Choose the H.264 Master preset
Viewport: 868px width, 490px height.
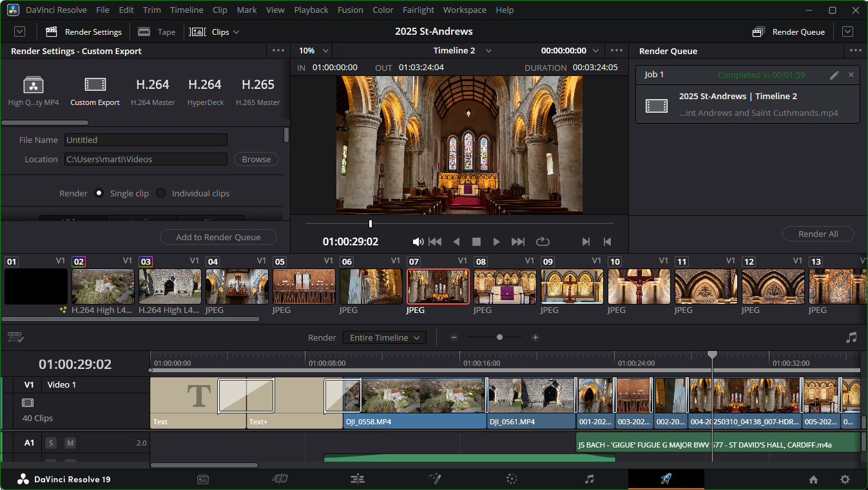(153, 91)
